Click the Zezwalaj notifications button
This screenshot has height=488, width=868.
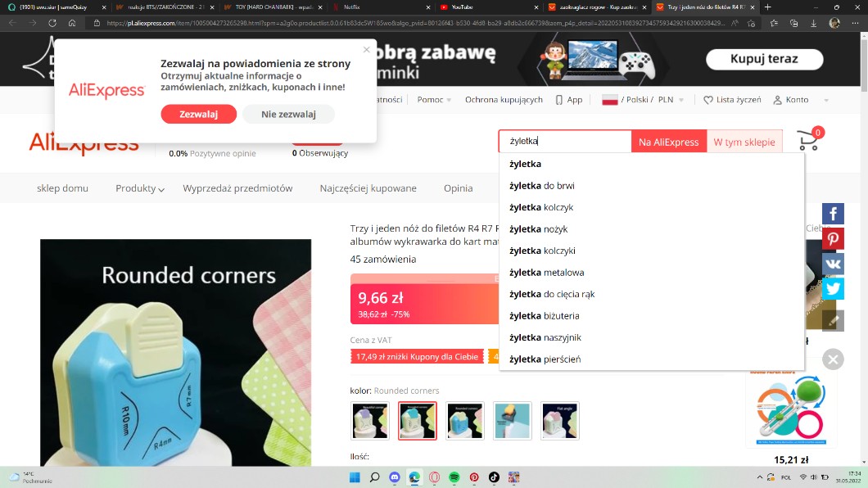(x=198, y=115)
